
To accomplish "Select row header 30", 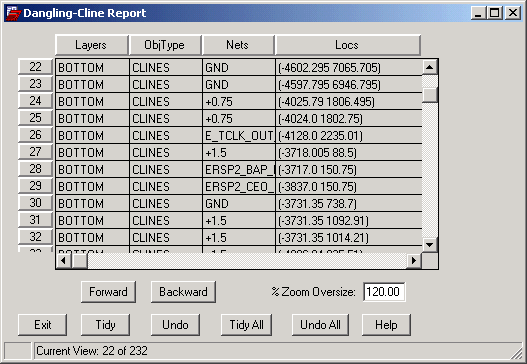I will (35, 203).
